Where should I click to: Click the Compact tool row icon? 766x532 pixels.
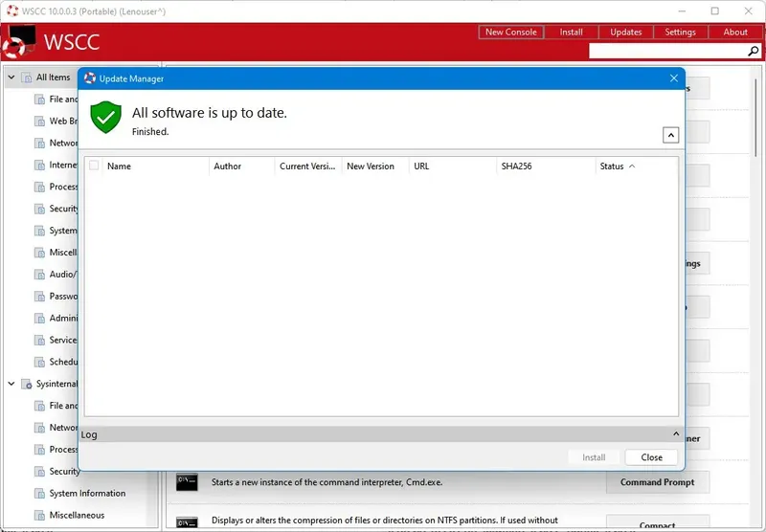point(187,521)
